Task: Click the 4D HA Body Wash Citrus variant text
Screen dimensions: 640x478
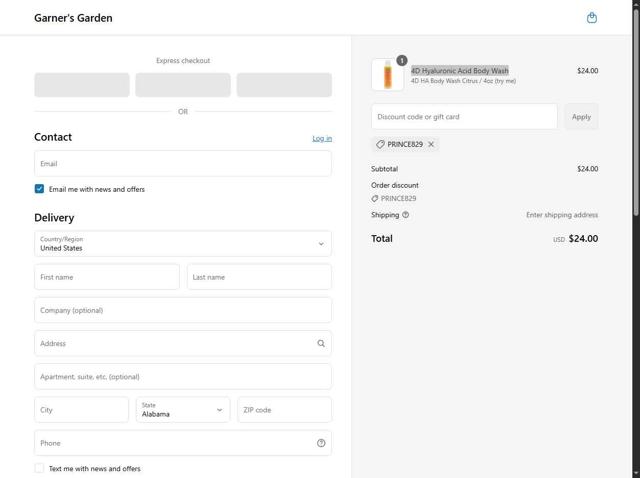Action: coord(463,81)
